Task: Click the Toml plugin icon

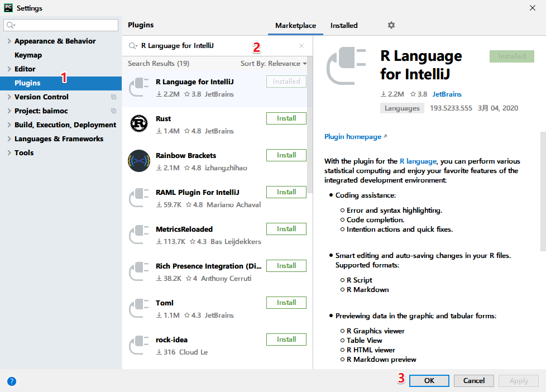Action: [138, 308]
